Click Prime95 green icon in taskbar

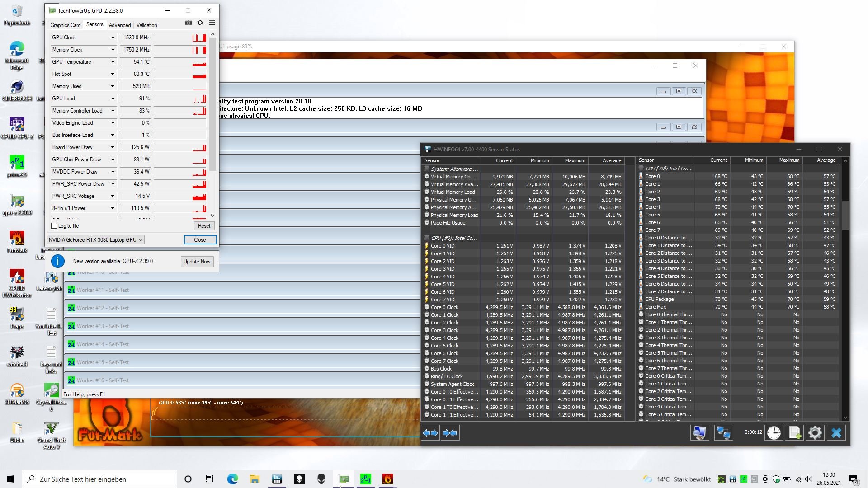tap(366, 479)
